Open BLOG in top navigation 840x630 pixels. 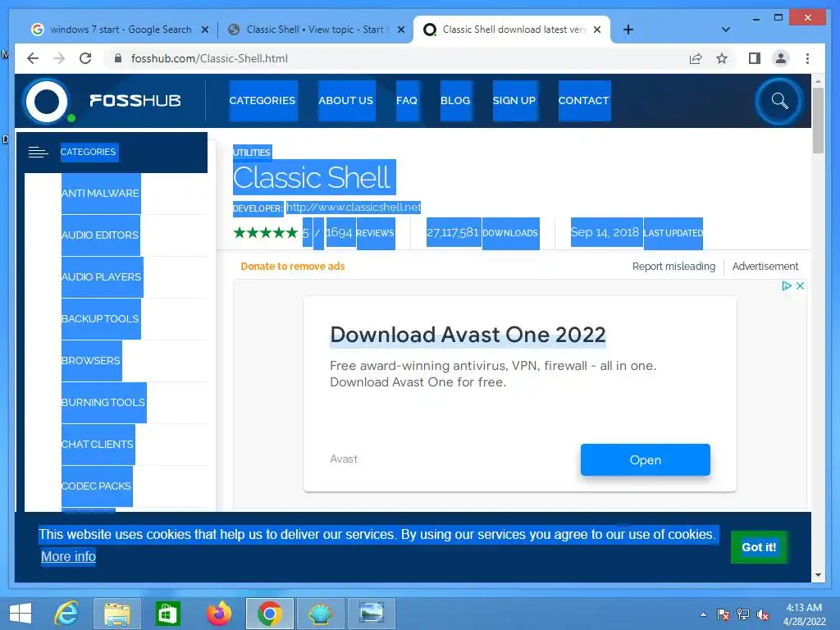tap(455, 101)
